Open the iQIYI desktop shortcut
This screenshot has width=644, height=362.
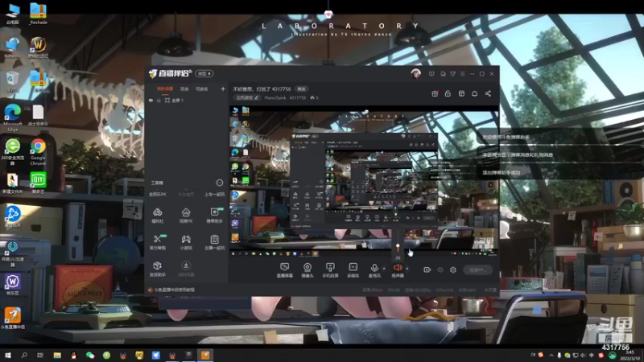point(38,183)
